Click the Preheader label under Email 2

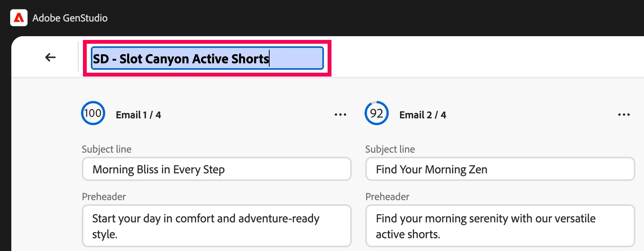click(387, 197)
